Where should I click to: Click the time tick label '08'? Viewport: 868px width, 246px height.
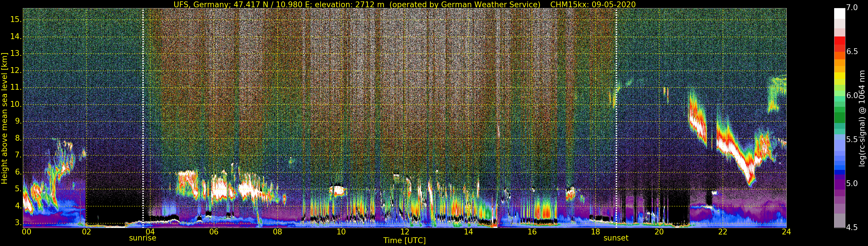pyautogui.click(x=278, y=232)
